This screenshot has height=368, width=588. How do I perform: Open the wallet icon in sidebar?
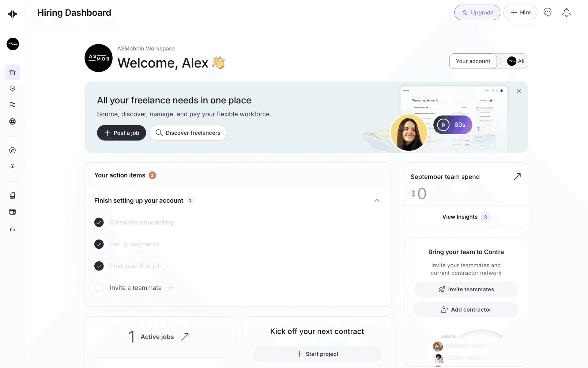click(12, 212)
